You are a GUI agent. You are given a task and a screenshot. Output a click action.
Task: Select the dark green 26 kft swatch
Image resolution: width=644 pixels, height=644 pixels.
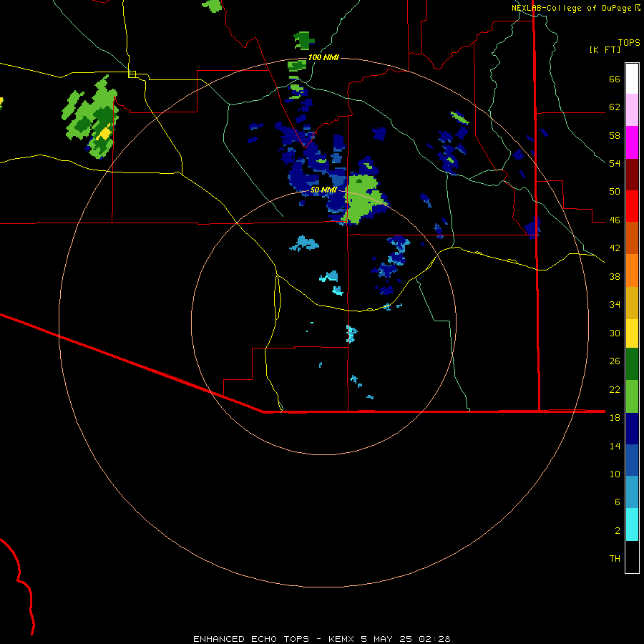632,364
